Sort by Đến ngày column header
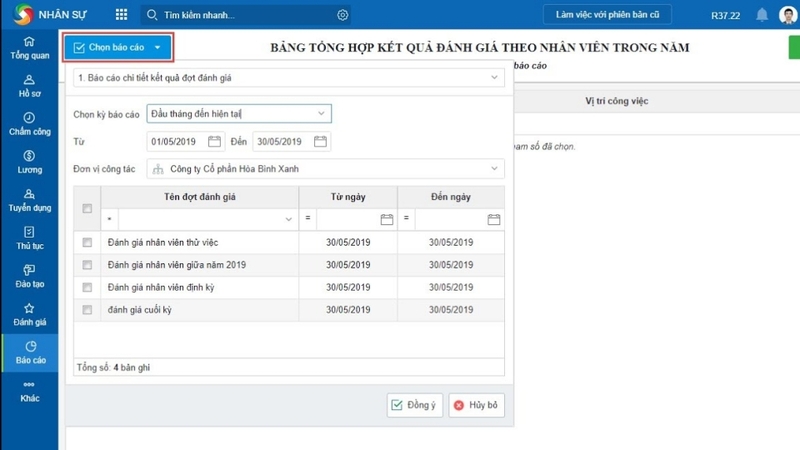The height and width of the screenshot is (450, 800). coord(451,197)
